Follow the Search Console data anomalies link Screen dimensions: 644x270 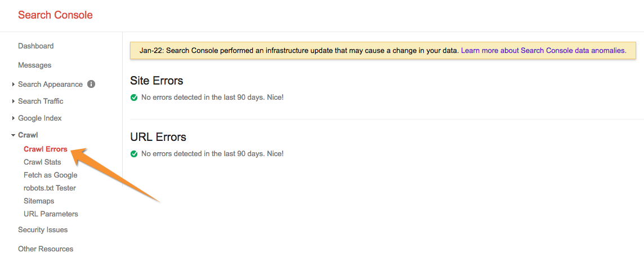pos(543,51)
